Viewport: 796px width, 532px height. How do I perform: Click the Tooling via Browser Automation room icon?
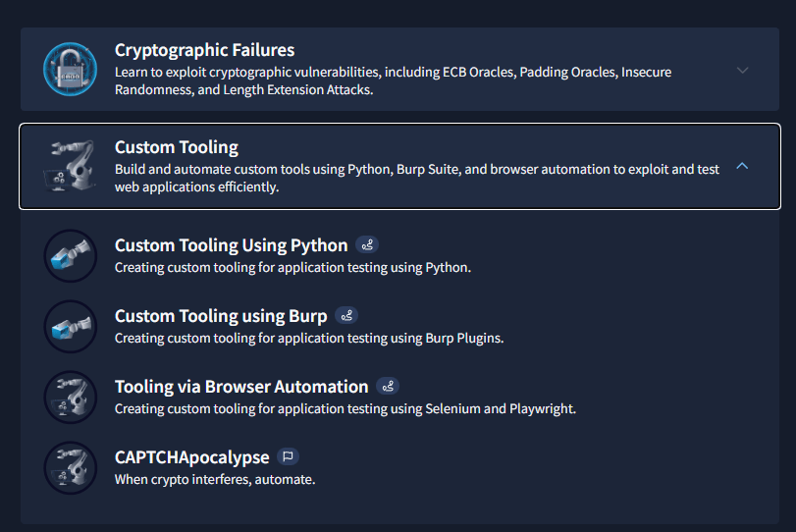point(71,398)
